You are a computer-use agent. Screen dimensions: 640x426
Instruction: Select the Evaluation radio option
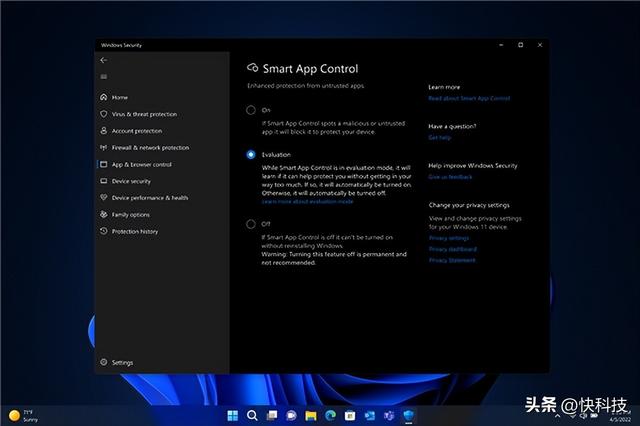click(x=251, y=154)
